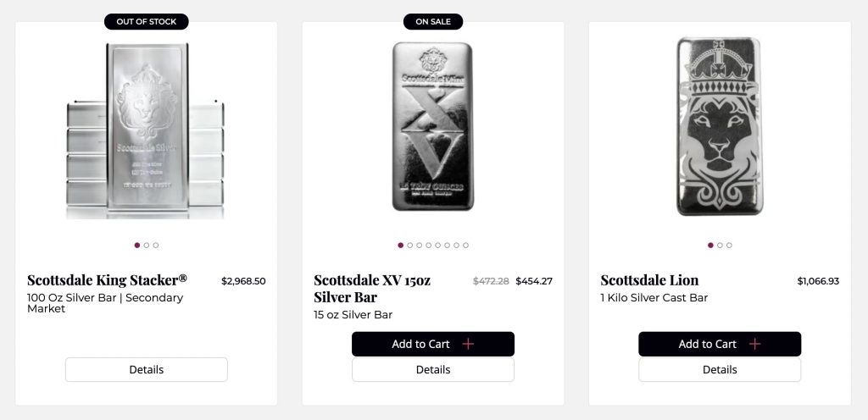Select third image dot for Scottsdale Lion

click(729, 246)
